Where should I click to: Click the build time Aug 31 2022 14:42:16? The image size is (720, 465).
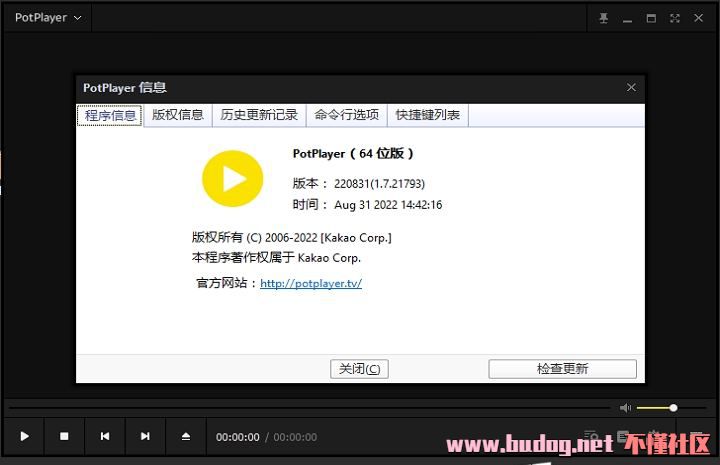388,205
